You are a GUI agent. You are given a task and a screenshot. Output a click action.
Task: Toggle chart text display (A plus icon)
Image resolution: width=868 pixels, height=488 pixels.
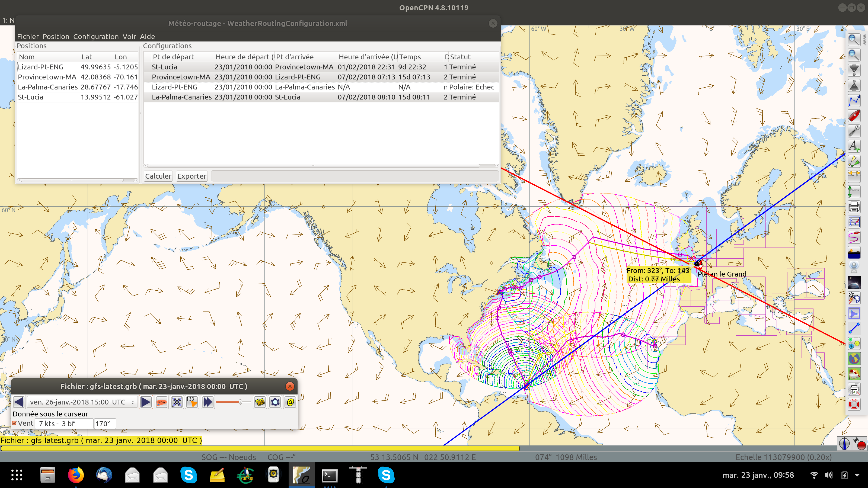click(x=854, y=146)
